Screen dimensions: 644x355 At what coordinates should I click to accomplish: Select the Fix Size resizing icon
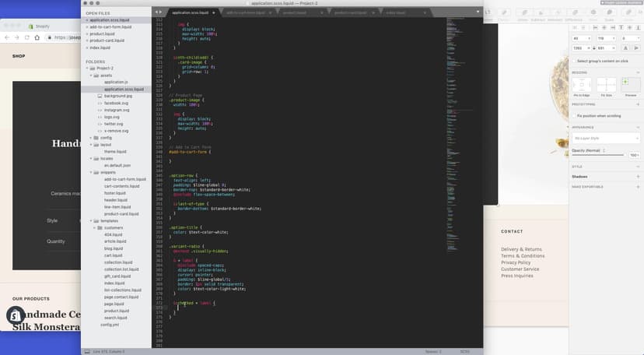click(606, 84)
